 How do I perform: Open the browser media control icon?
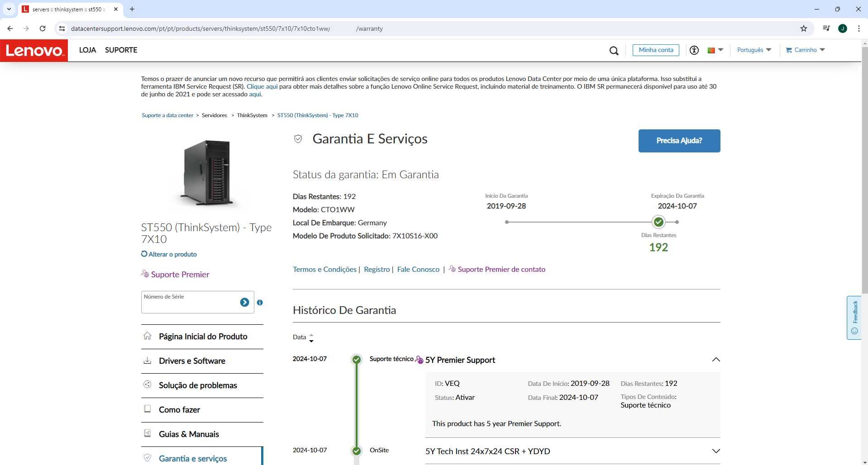pos(826,28)
